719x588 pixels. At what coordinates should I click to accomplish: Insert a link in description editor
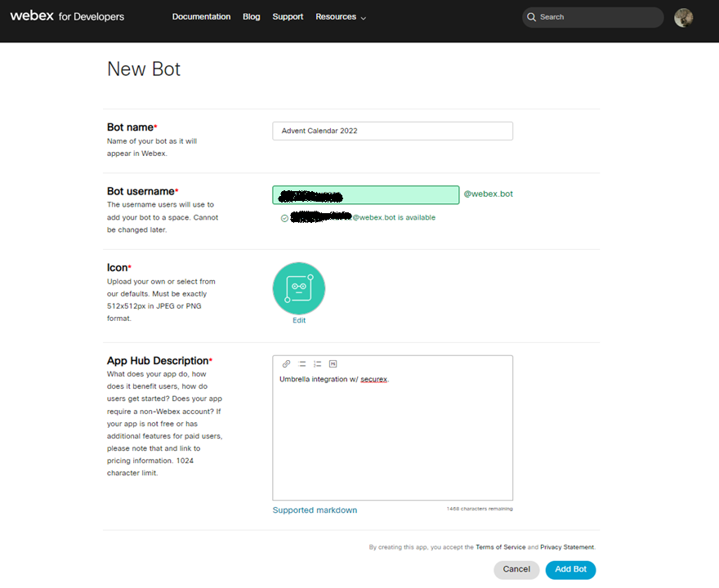(x=286, y=364)
